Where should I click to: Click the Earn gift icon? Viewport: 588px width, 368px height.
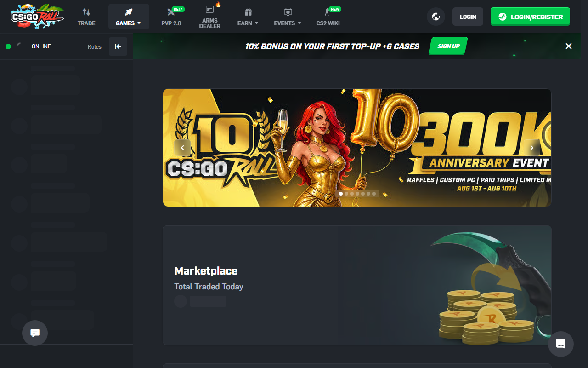click(248, 12)
